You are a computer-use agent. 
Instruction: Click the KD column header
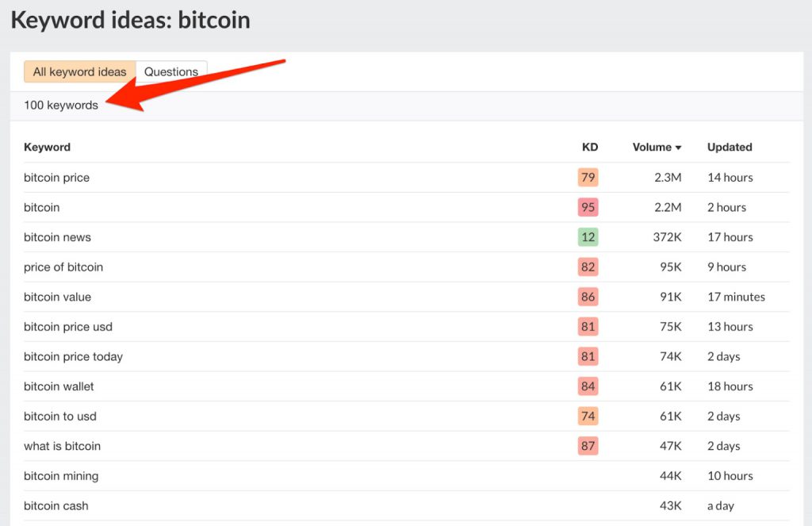pyautogui.click(x=589, y=147)
